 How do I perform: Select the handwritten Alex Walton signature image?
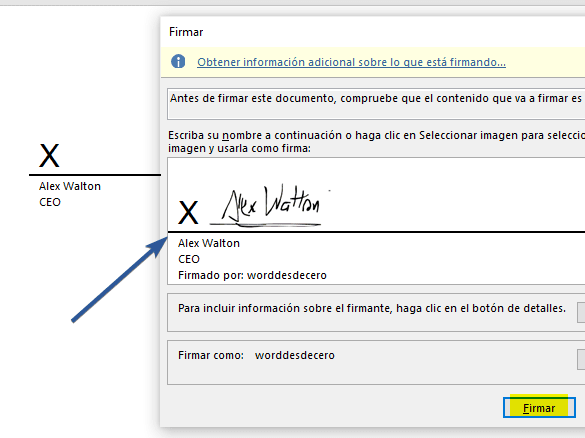266,206
